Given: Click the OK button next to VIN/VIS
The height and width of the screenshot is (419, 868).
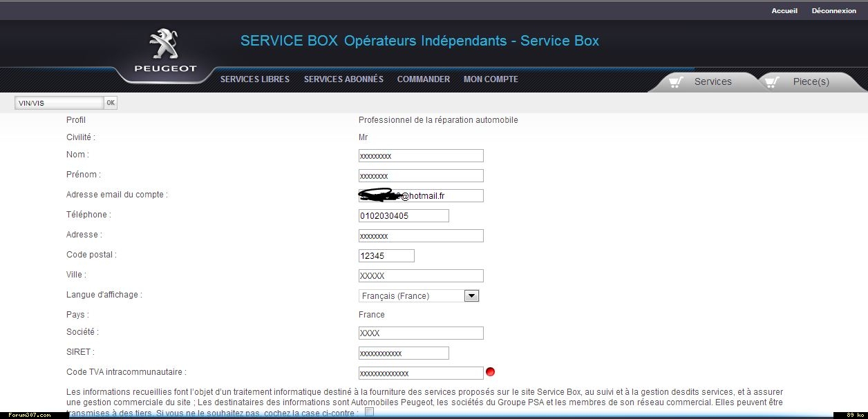Looking at the screenshot, I should click(111, 103).
